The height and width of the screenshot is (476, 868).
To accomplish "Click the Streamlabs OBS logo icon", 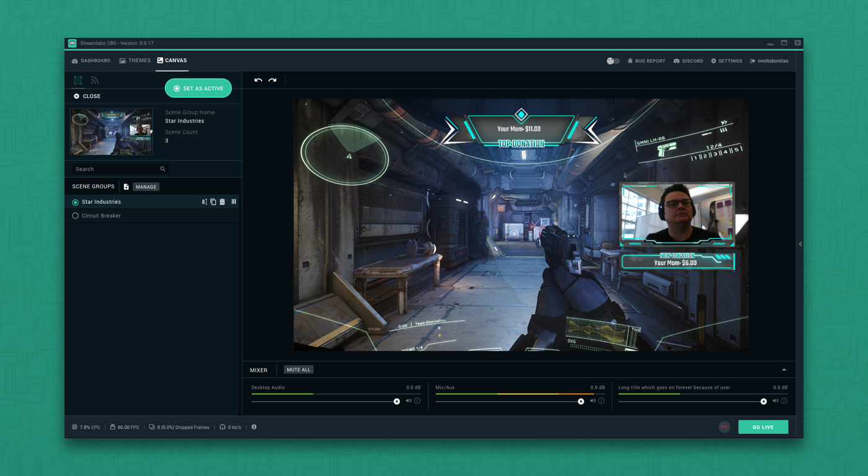I will (73, 43).
